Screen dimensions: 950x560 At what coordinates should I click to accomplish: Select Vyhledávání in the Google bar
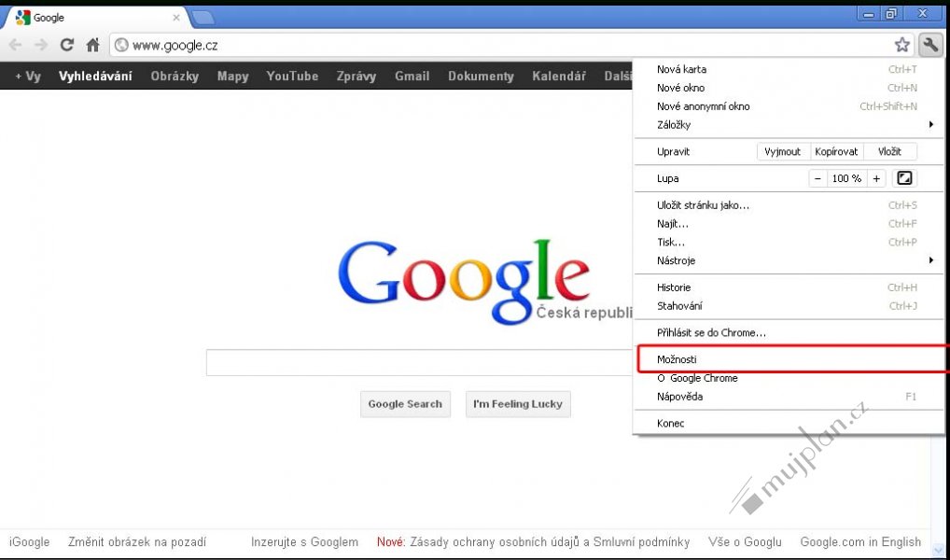coord(96,77)
